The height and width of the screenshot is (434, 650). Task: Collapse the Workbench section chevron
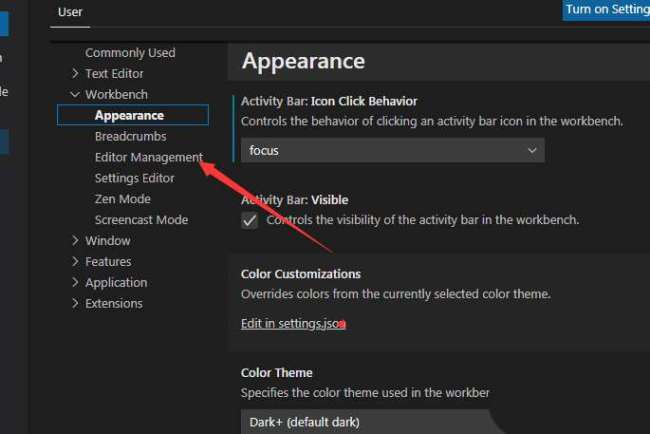coord(76,95)
